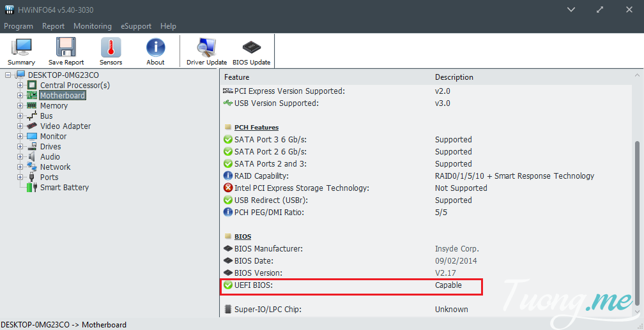Open the Program menu
This screenshot has width=644, height=330.
pyautogui.click(x=19, y=26)
